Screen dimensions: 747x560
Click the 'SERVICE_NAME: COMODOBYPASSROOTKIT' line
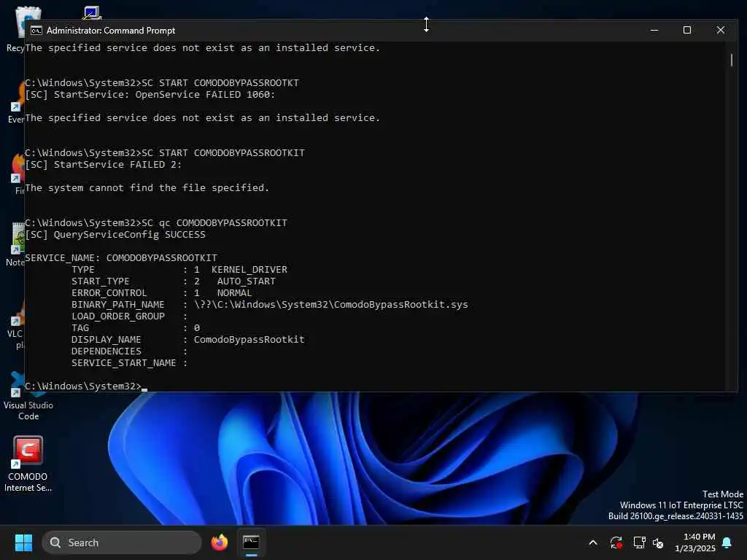point(121,258)
